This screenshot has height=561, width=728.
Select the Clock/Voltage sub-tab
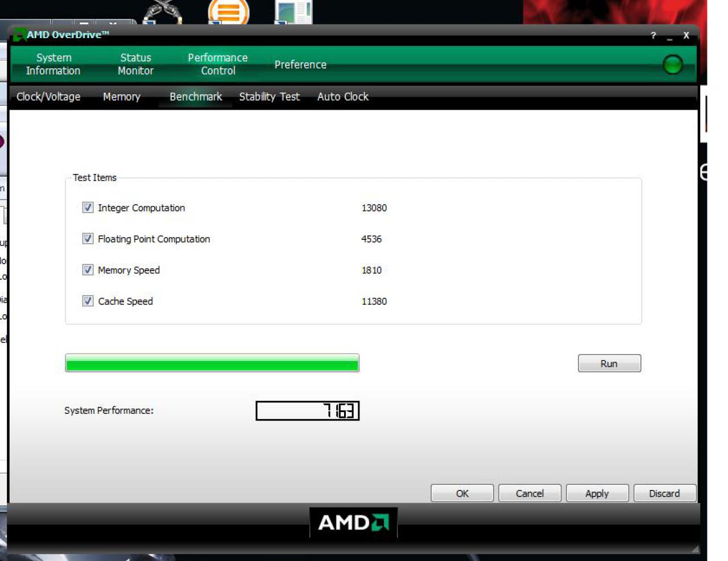point(48,97)
